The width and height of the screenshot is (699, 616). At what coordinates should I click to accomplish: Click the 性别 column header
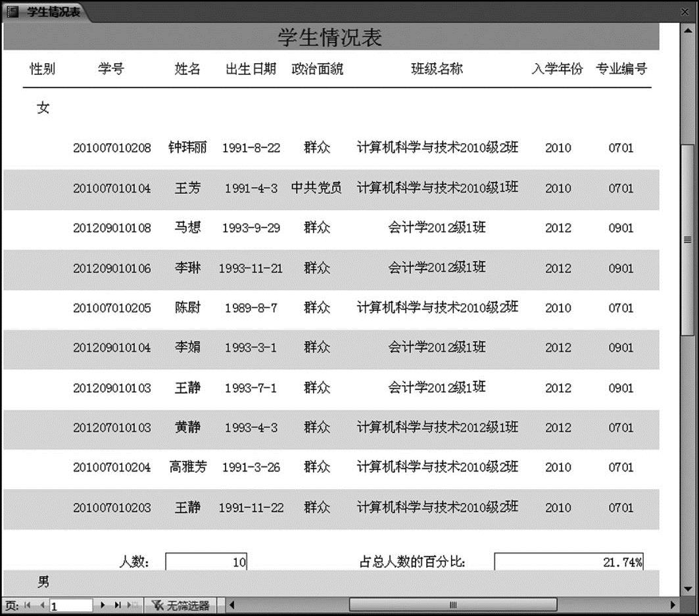point(42,68)
